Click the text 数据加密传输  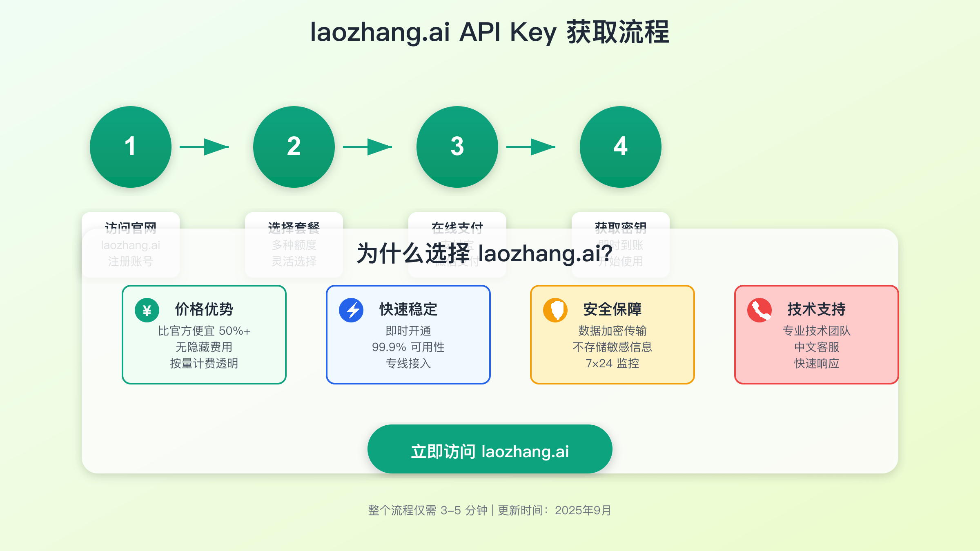coord(612,331)
